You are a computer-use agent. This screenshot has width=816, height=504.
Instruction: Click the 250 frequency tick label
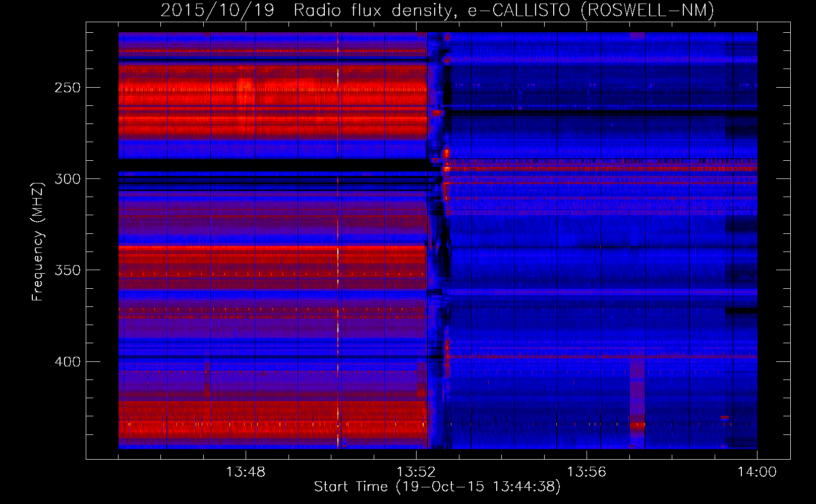pyautogui.click(x=67, y=88)
